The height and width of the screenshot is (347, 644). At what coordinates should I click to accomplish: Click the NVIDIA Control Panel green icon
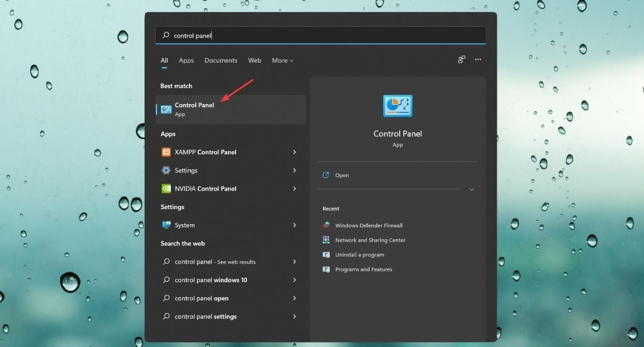(166, 189)
